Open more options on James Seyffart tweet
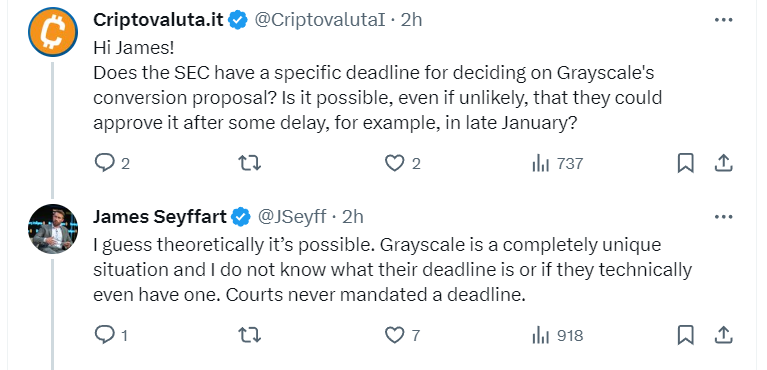Image resolution: width=767 pixels, height=370 pixels. point(723,217)
